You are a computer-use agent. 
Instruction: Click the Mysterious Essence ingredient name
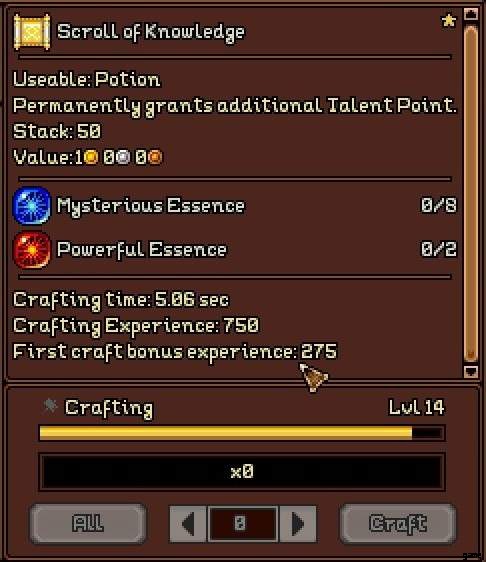pyautogui.click(x=151, y=206)
